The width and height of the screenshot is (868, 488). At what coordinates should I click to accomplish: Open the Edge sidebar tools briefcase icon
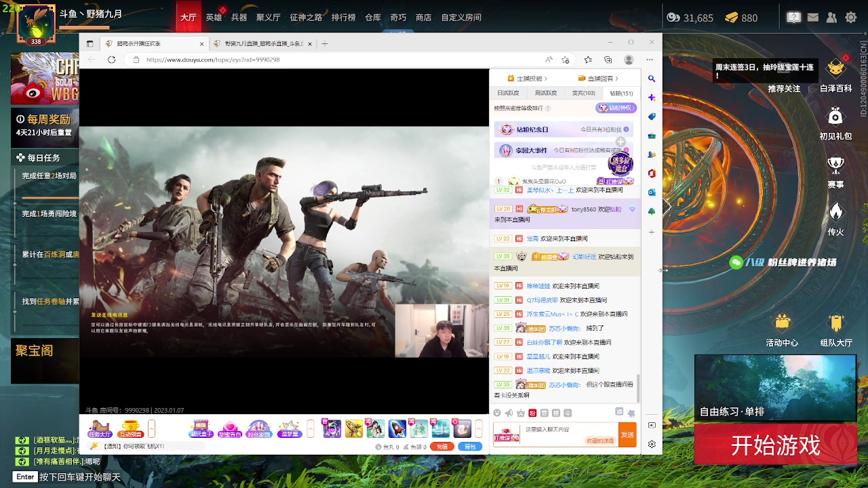tap(652, 136)
